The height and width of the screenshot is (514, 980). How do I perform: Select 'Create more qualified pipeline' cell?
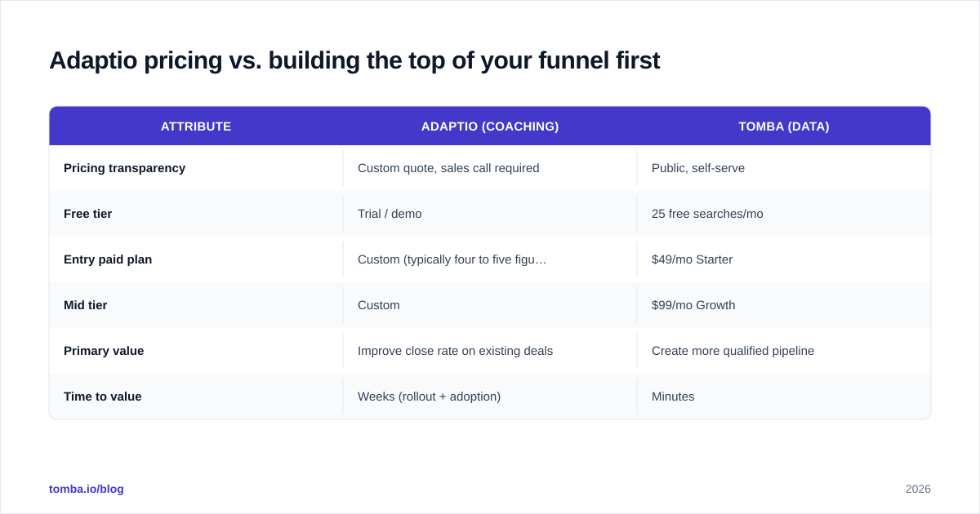pyautogui.click(x=784, y=351)
